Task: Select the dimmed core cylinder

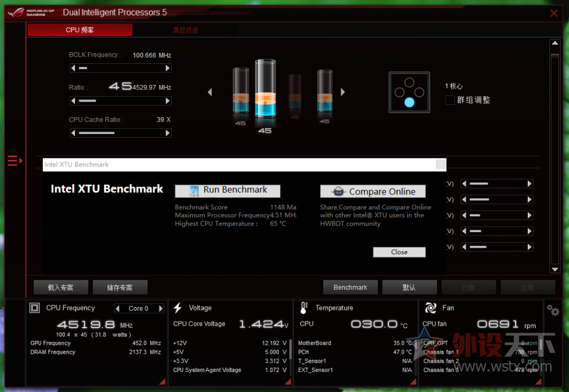Action: (295, 92)
